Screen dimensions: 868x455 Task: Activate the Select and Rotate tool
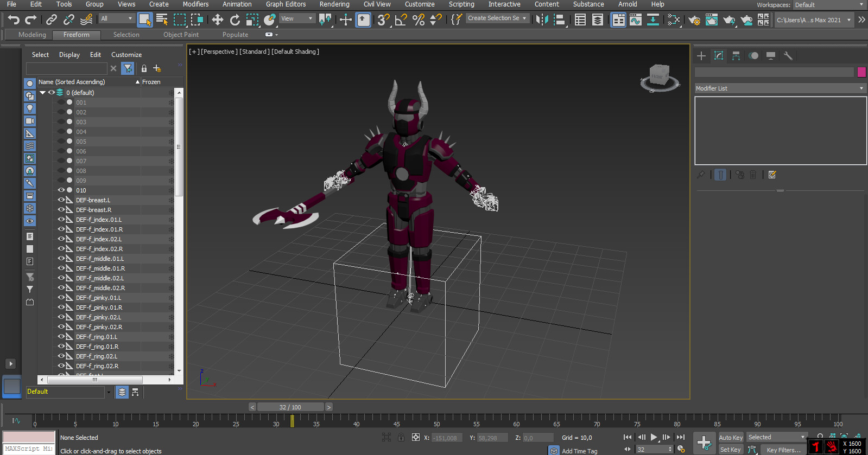pos(235,20)
